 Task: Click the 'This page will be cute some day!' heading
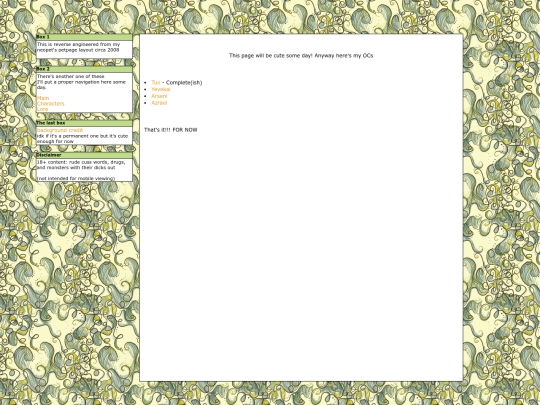click(x=271, y=55)
